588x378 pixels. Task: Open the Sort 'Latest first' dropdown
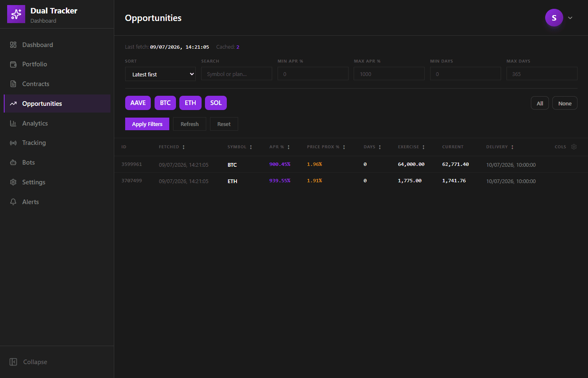(x=160, y=74)
